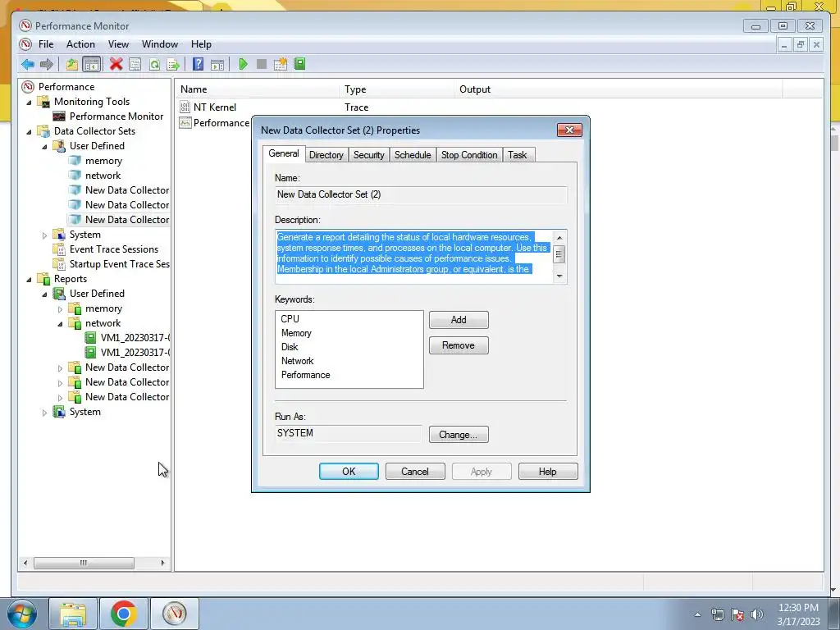Screen dimensions: 840x630
Task: Click the Help button in the dialog
Action: pyautogui.click(x=548, y=472)
